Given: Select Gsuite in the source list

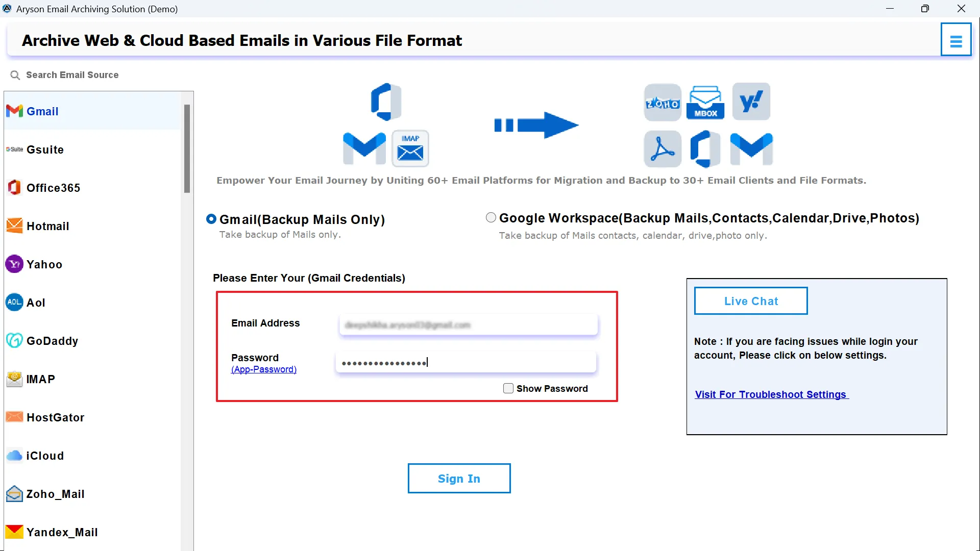Looking at the screenshot, I should 93,149.
